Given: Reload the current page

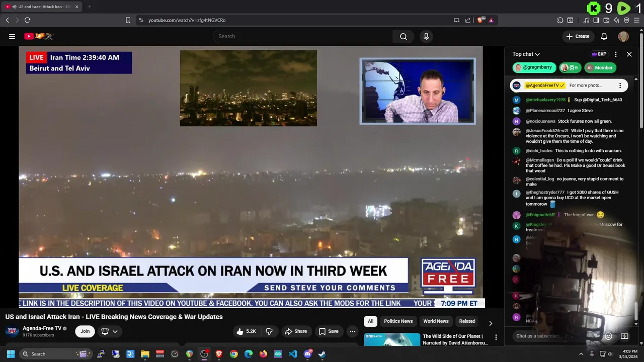Looking at the screenshot, I should pyautogui.click(x=27, y=20).
